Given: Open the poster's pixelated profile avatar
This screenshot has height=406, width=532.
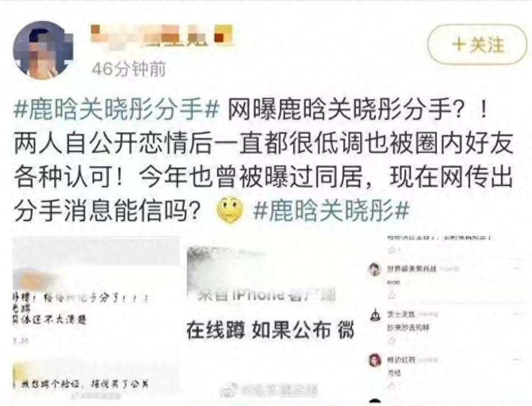Looking at the screenshot, I should tap(43, 49).
